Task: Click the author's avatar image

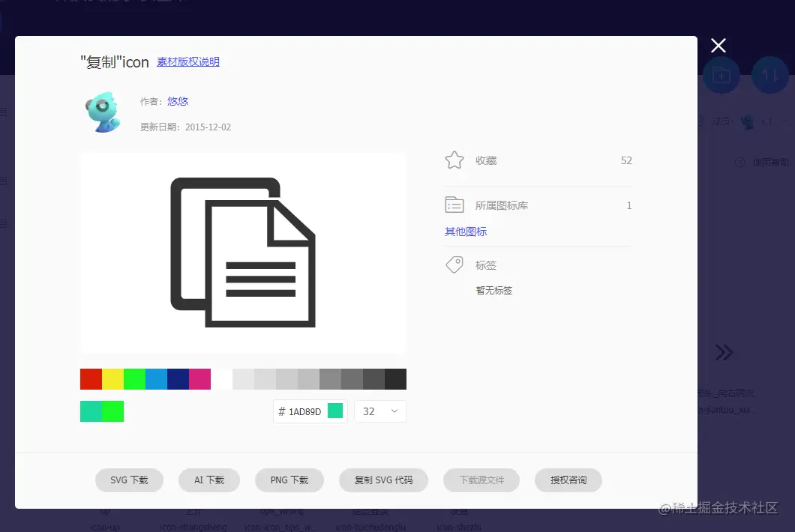Action: pos(103,112)
